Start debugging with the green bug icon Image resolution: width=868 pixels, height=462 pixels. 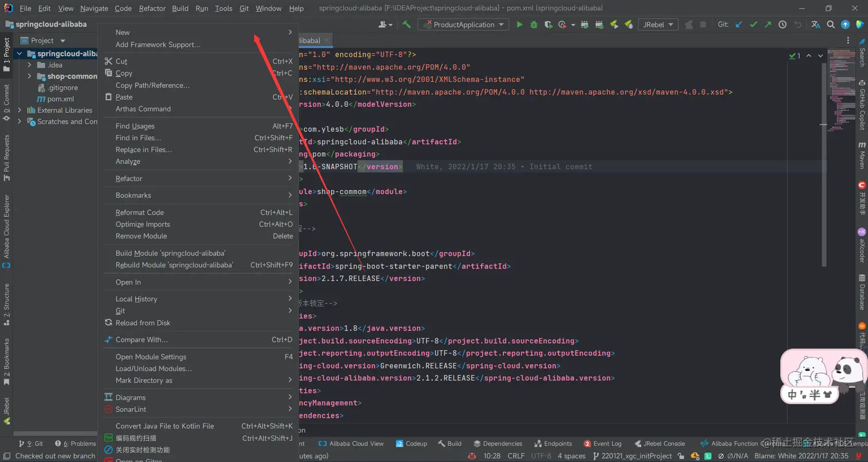click(534, 25)
